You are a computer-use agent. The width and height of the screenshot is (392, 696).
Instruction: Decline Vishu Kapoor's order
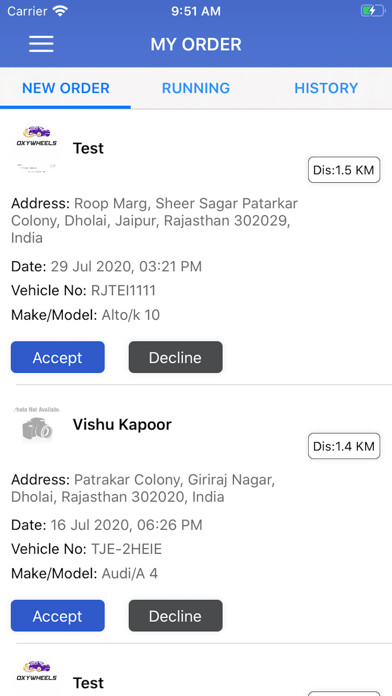point(175,616)
